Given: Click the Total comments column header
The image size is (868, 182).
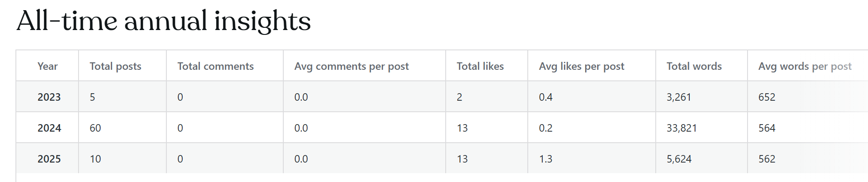Looking at the screenshot, I should [x=215, y=66].
